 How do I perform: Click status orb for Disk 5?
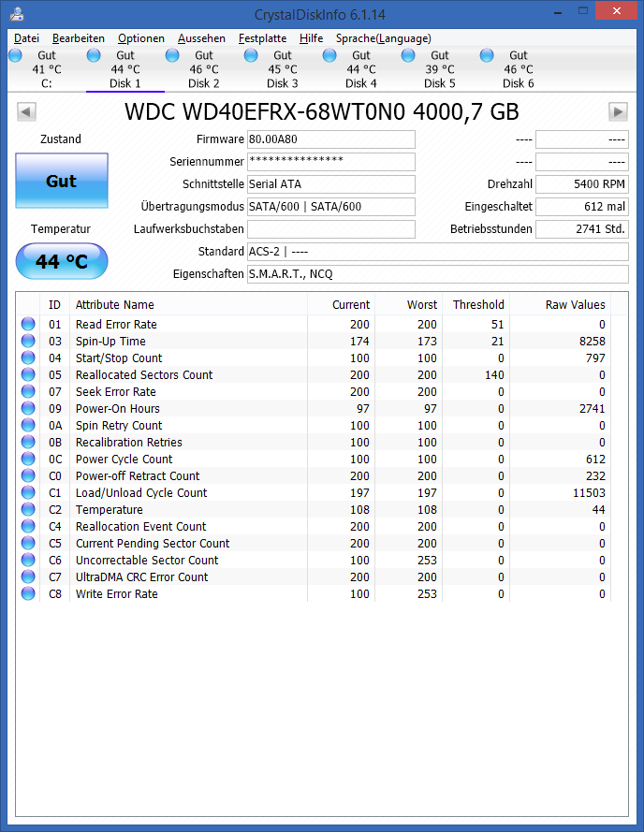click(x=408, y=55)
